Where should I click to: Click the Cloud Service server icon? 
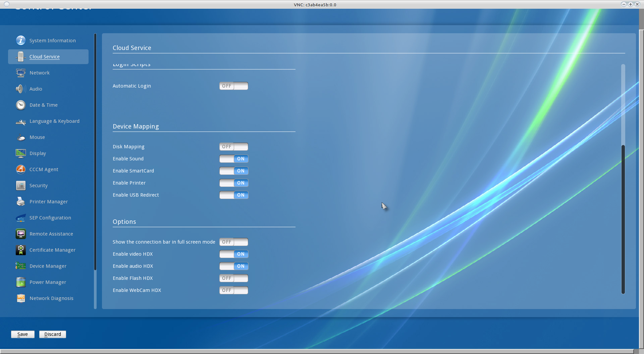(x=21, y=57)
